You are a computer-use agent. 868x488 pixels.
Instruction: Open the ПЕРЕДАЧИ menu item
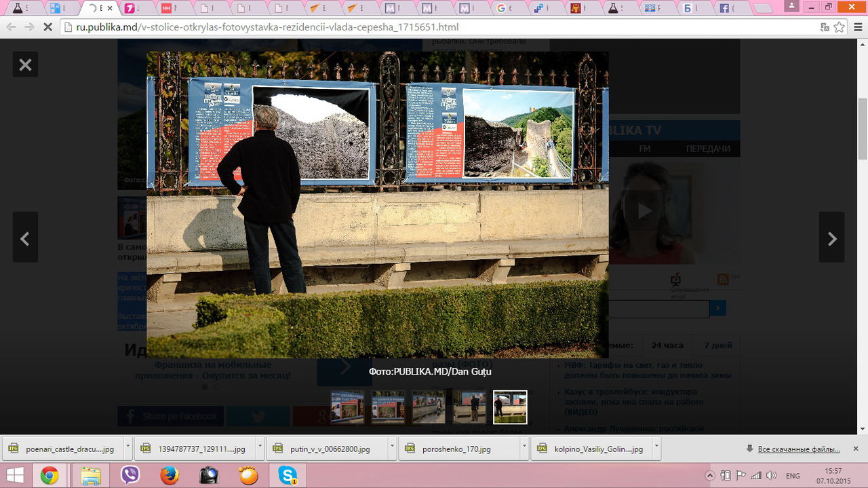coord(708,149)
